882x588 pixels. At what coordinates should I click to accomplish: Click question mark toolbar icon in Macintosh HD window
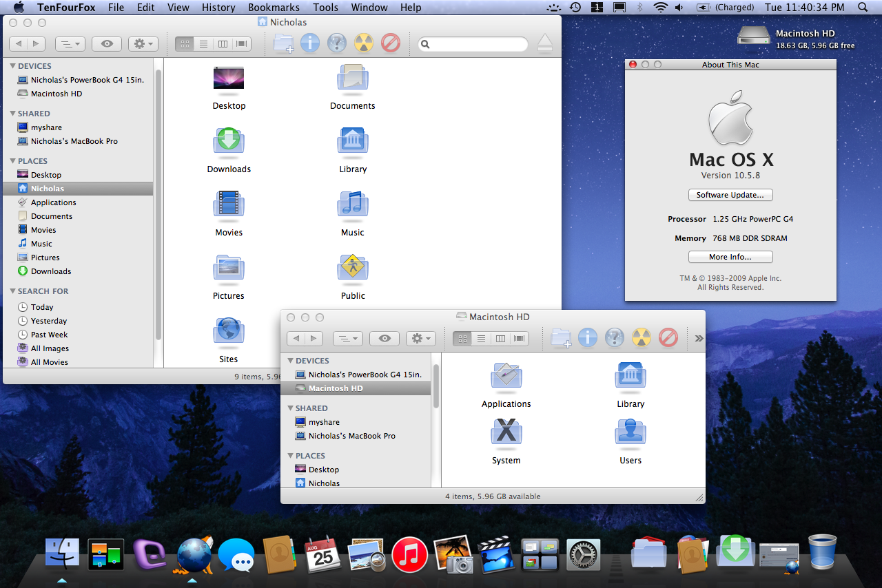coord(615,338)
